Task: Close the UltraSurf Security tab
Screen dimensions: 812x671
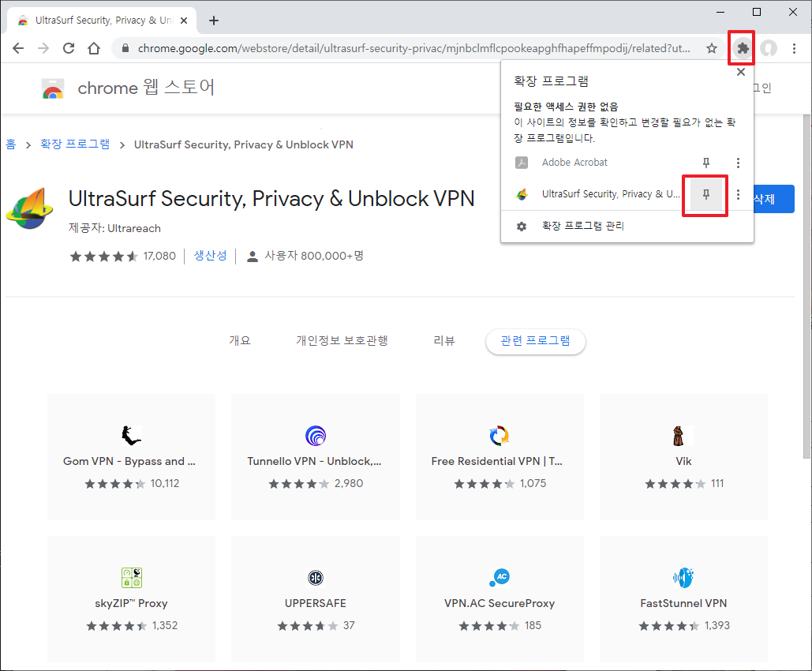Action: pyautogui.click(x=184, y=21)
